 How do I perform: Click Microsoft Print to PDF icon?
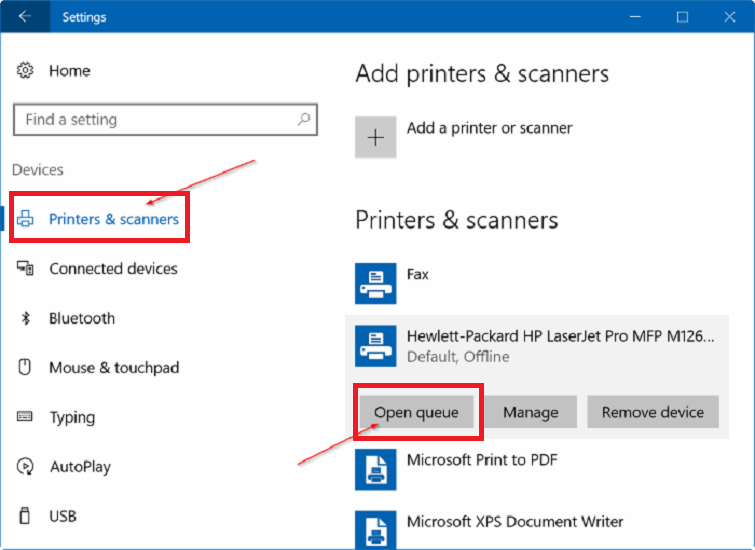point(376,470)
